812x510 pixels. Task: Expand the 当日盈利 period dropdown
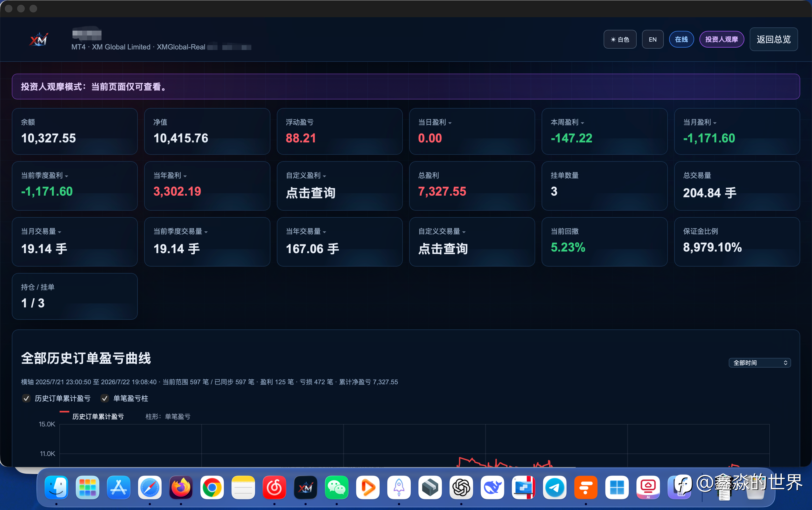450,123
